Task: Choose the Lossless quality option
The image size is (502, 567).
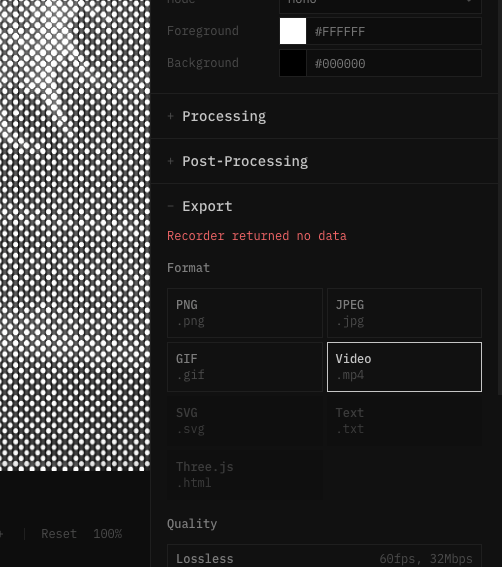Action: coord(324,557)
